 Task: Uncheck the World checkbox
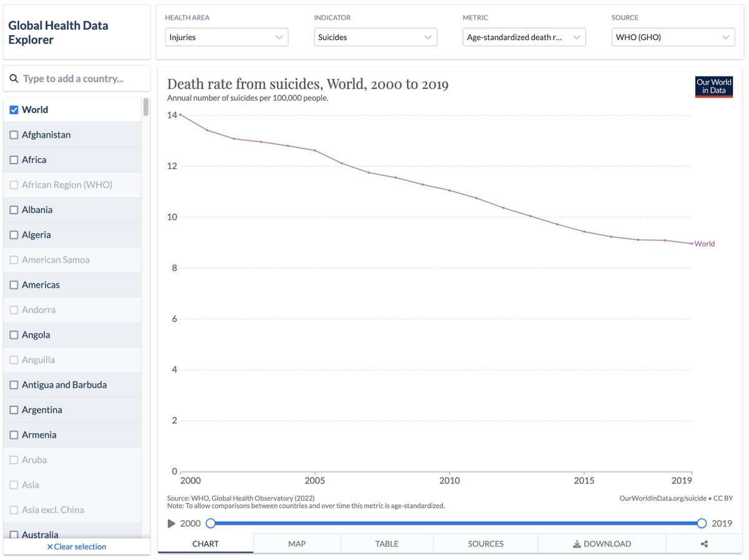(14, 110)
